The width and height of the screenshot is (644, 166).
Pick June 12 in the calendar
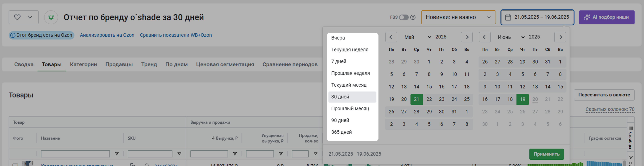[x=523, y=87]
